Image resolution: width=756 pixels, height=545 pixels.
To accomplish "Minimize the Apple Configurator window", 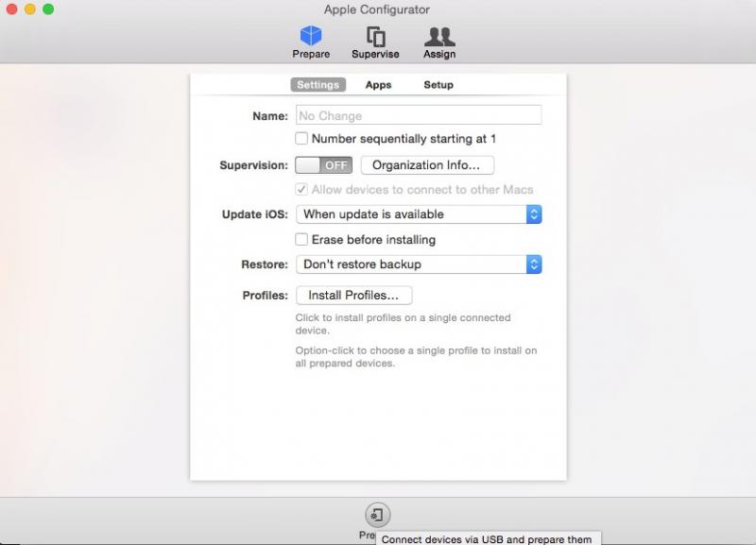I will coord(30,9).
